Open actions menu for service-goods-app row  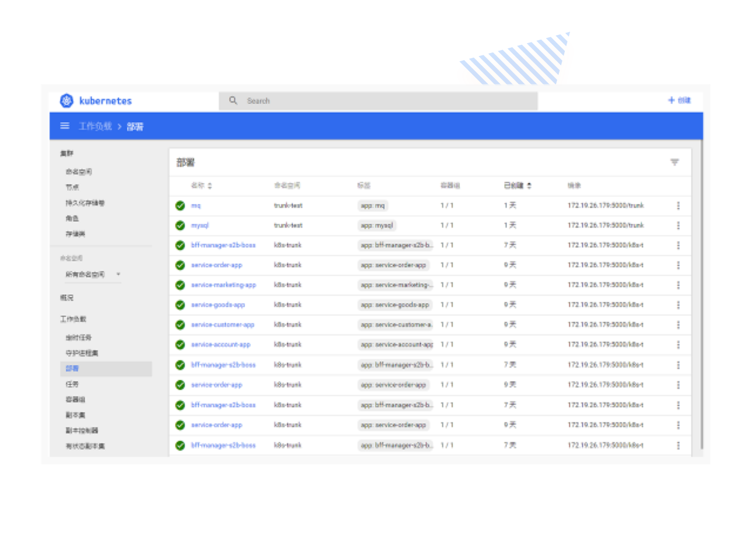tap(678, 304)
